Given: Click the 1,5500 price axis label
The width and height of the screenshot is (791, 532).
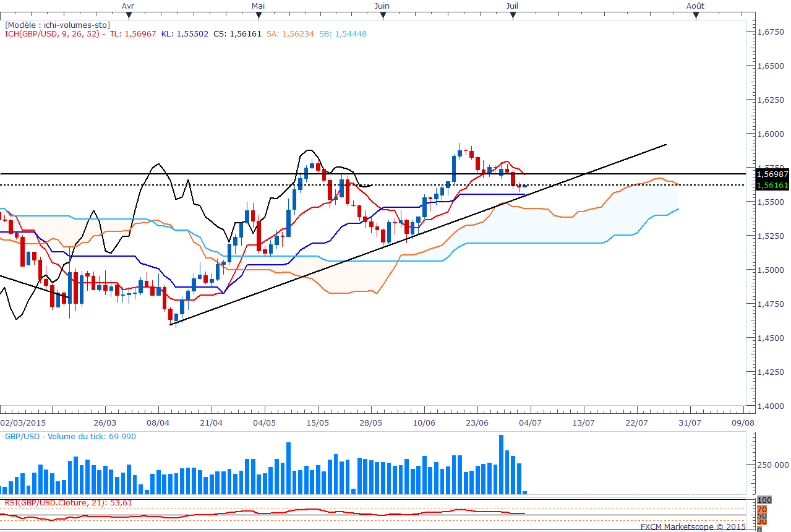Looking at the screenshot, I should point(772,202).
